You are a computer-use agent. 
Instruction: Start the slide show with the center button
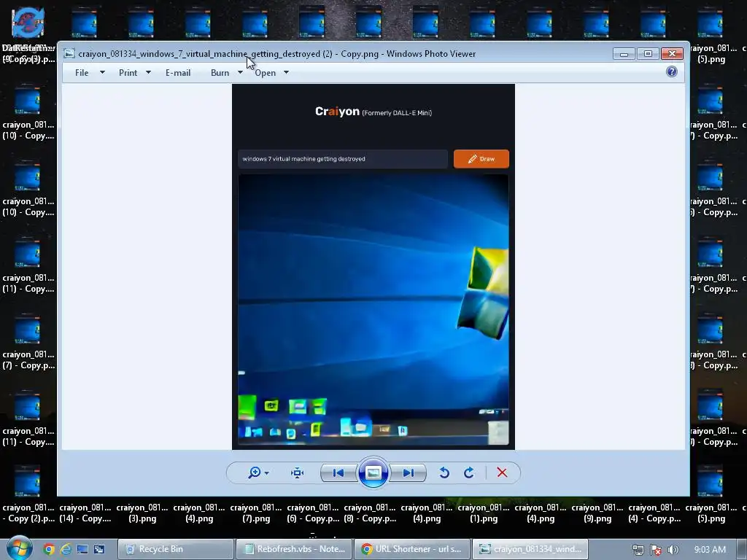[373, 472]
